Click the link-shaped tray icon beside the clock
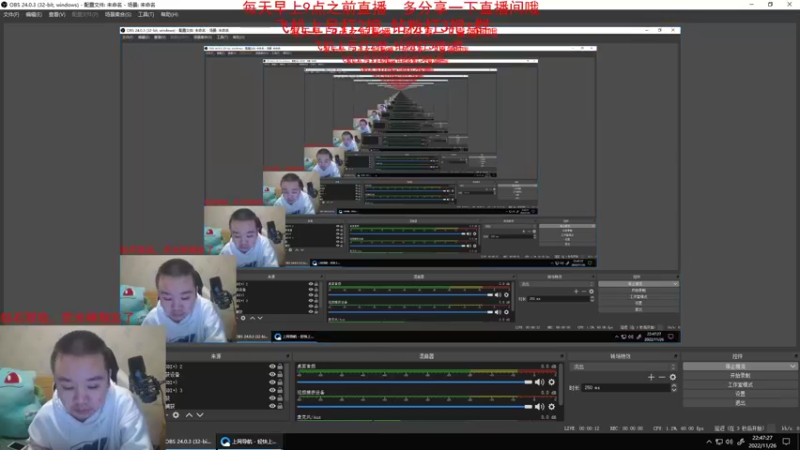The height and width of the screenshot is (450, 800). point(740,442)
